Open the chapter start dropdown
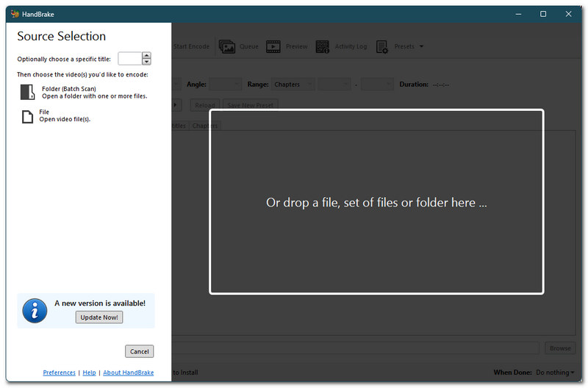588x388 pixels. (x=334, y=85)
